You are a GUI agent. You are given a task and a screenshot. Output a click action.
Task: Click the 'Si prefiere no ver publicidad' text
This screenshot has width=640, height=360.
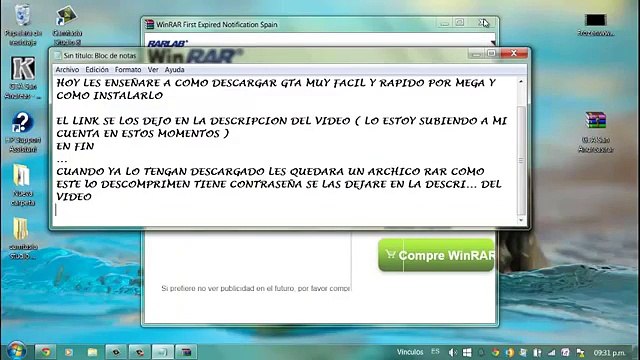pos(256,289)
